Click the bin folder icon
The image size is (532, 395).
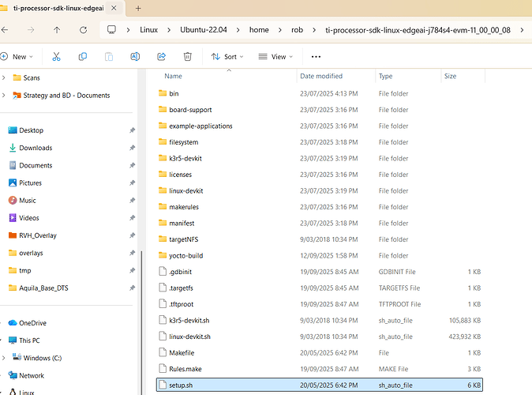tap(163, 93)
